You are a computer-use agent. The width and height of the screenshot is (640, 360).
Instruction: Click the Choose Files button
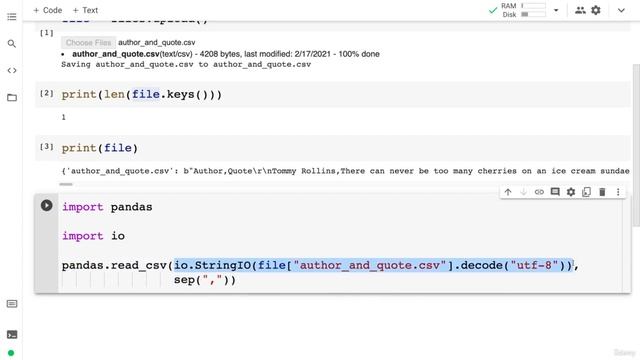88,42
